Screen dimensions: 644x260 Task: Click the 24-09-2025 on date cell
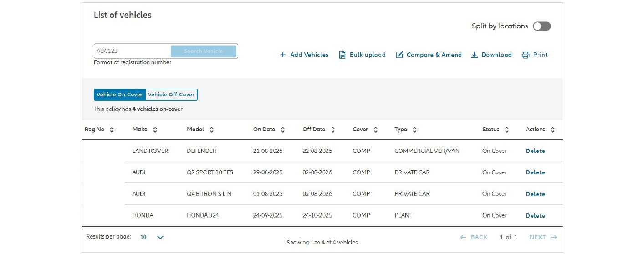[x=268, y=215]
